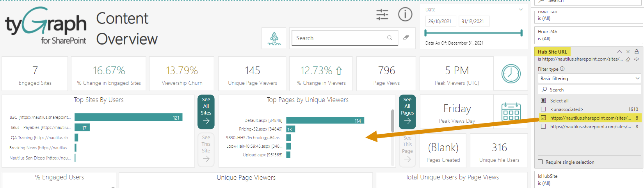The image size is (644, 188).
Task: Click the See This Site button
Action: (x=206, y=150)
